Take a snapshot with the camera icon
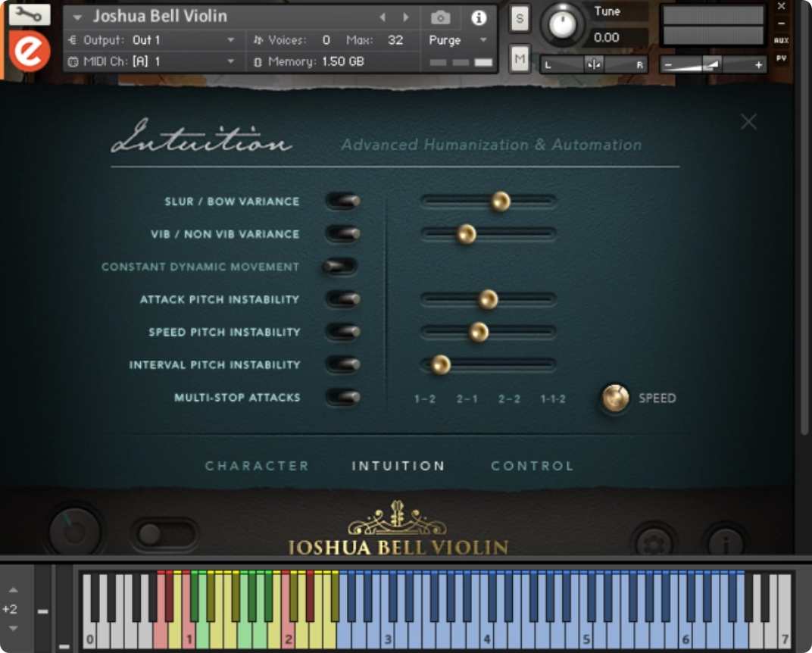Viewport: 812px width, 653px height. (x=441, y=17)
